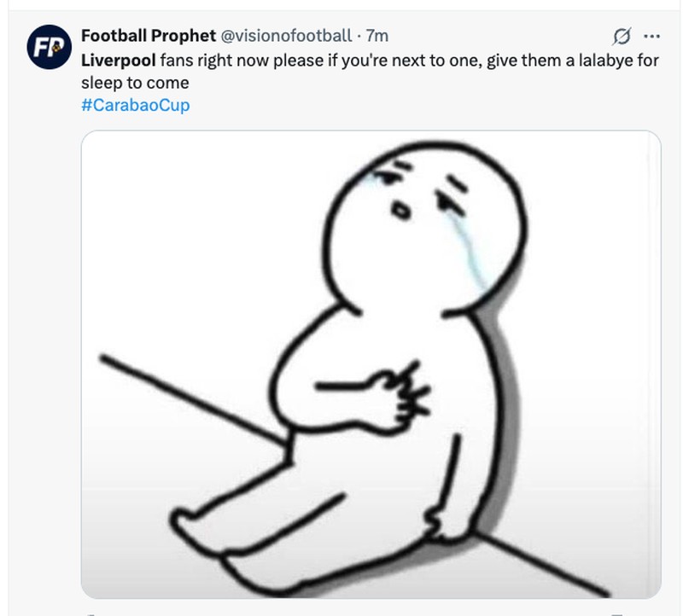The height and width of the screenshot is (616, 683).
Task: Click the Football Prophet profile avatar
Action: coord(48,44)
